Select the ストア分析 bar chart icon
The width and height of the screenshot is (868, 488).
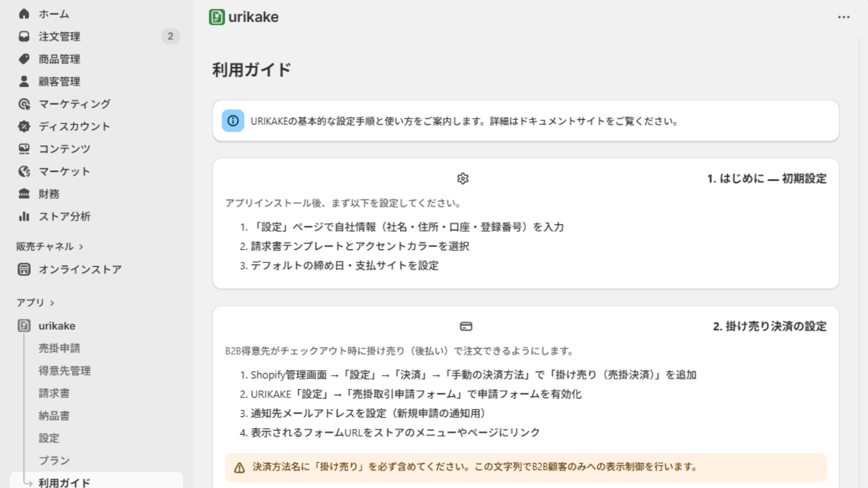pos(24,216)
